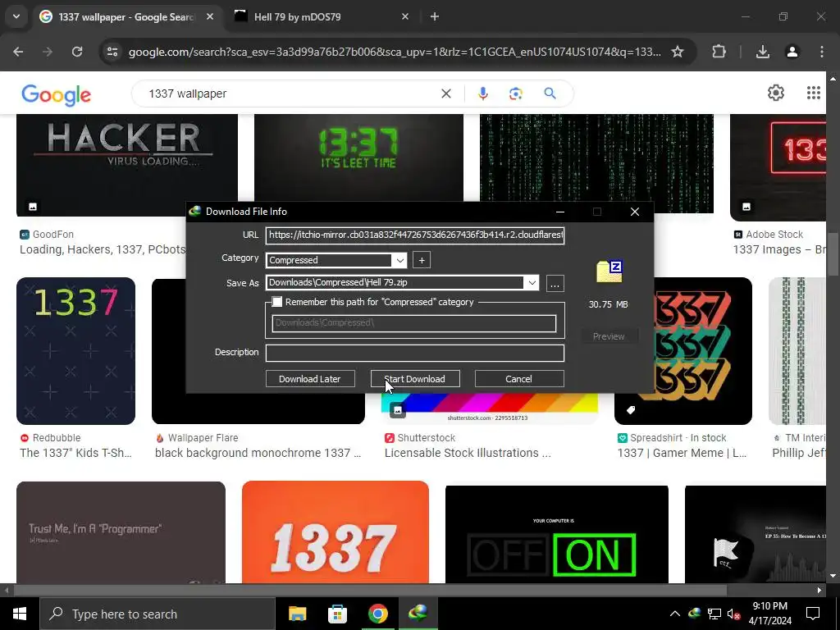Go forward in browser history

pos(48,52)
